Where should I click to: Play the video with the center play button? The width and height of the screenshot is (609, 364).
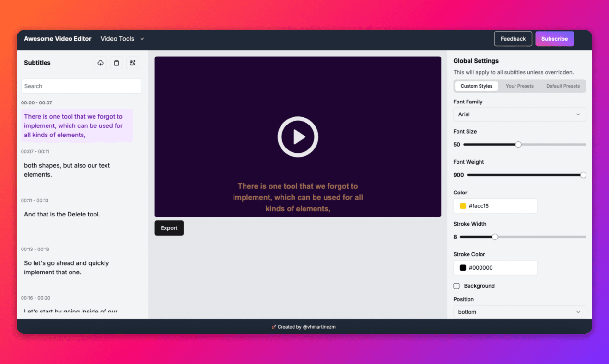(x=298, y=137)
